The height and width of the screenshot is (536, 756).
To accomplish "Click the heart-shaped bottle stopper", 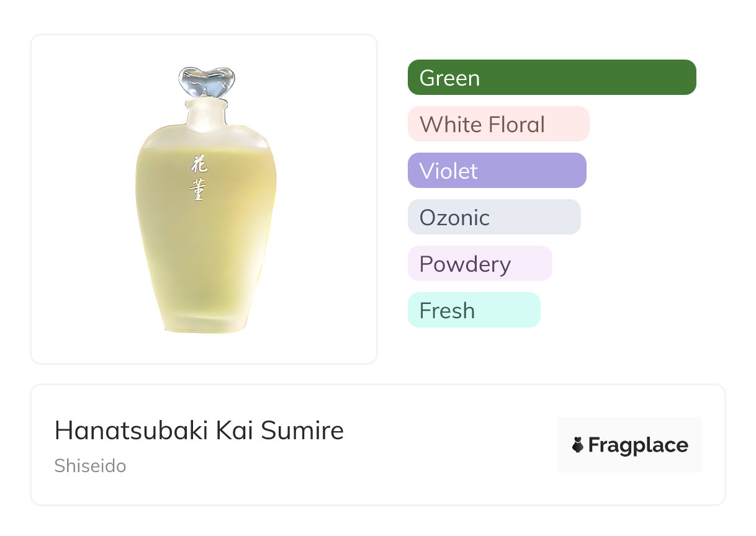I will pyautogui.click(x=207, y=81).
